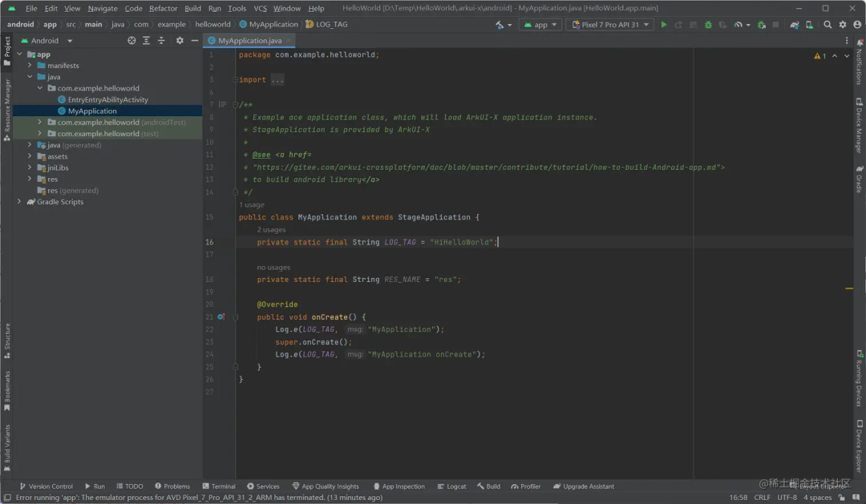Image resolution: width=866 pixels, height=504 pixels.
Task: Expand the manifests folder
Action: 30,66
